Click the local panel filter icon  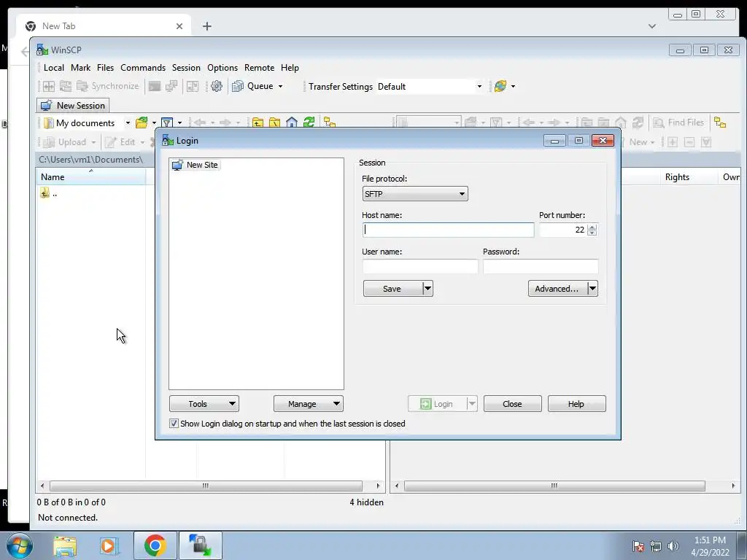pyautogui.click(x=167, y=122)
